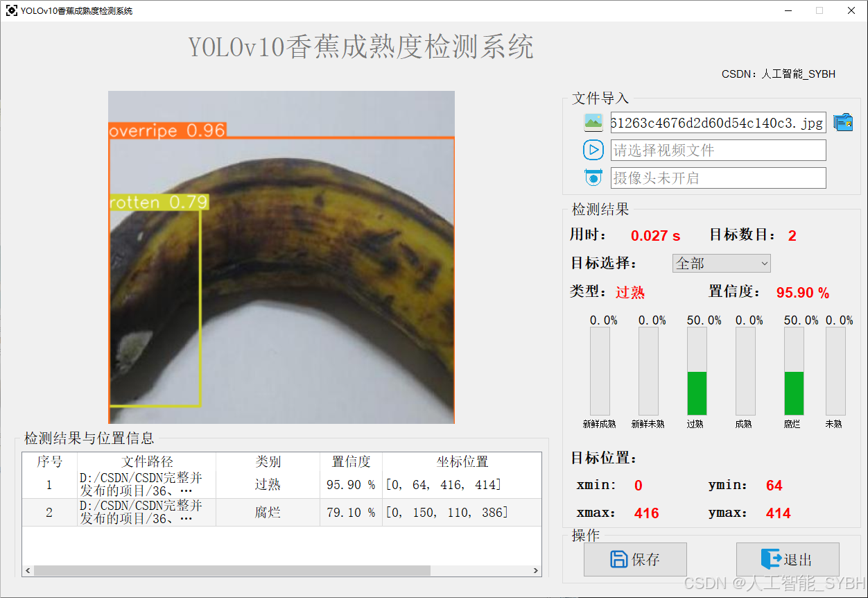Select table cell 过熟 in row 1
This screenshot has height=598, width=868.
click(x=268, y=484)
